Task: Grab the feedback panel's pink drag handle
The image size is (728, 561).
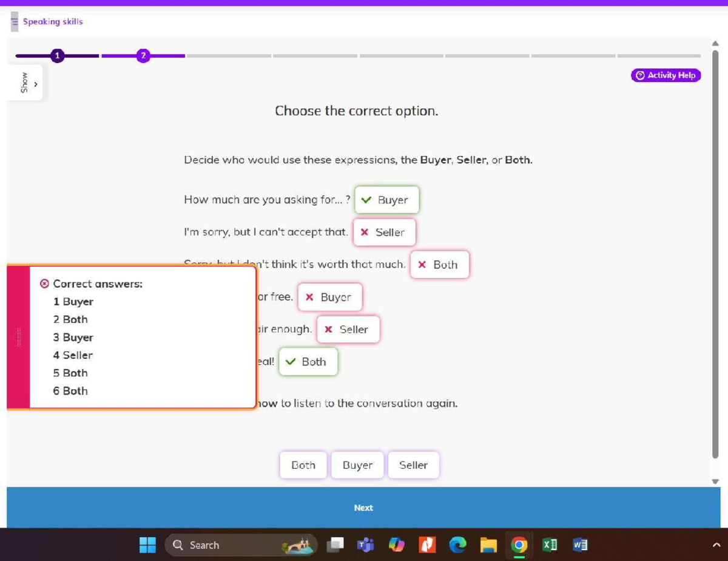Action: click(x=18, y=337)
